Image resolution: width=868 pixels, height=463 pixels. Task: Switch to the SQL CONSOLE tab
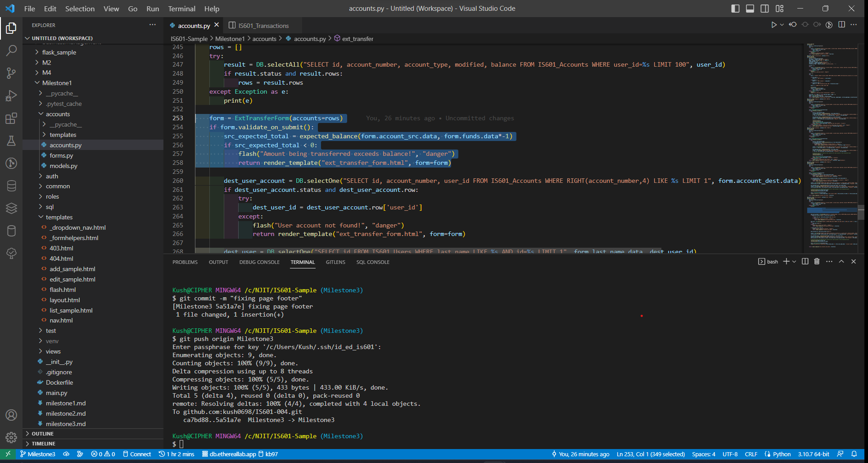pyautogui.click(x=373, y=262)
